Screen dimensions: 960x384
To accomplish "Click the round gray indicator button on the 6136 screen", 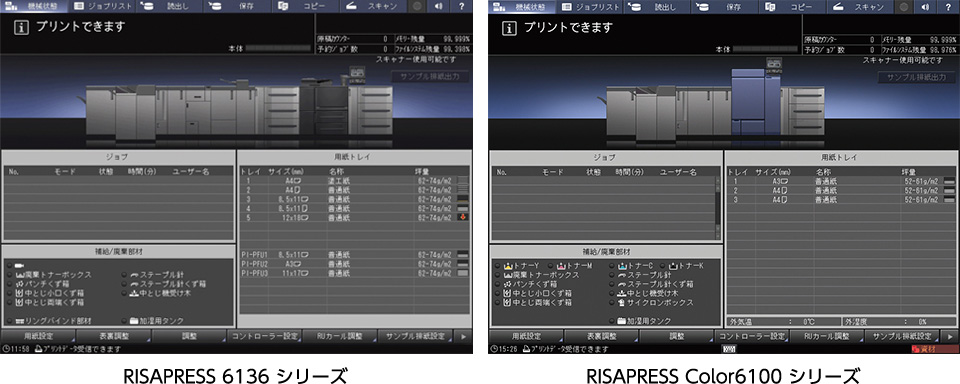I will (x=418, y=7).
